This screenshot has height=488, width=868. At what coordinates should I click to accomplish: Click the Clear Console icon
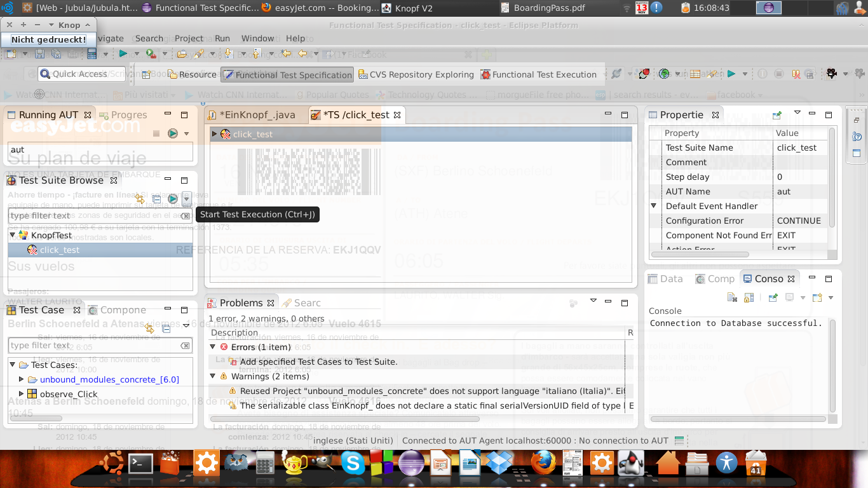(x=732, y=297)
